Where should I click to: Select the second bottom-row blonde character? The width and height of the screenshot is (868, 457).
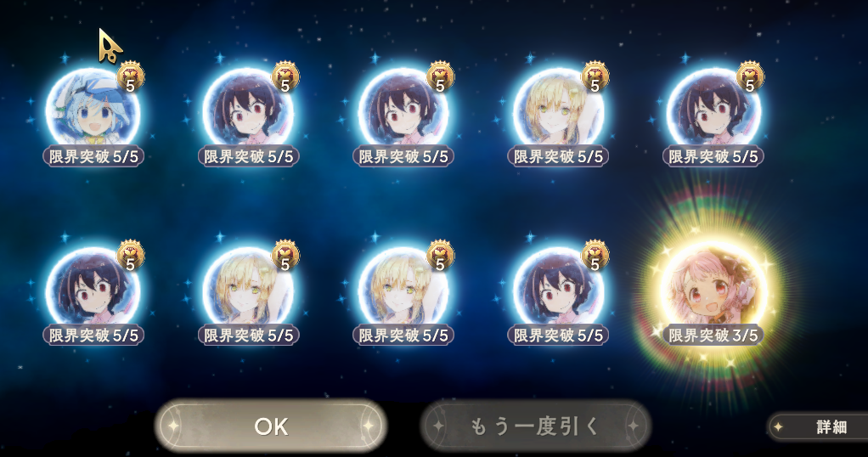(x=247, y=291)
